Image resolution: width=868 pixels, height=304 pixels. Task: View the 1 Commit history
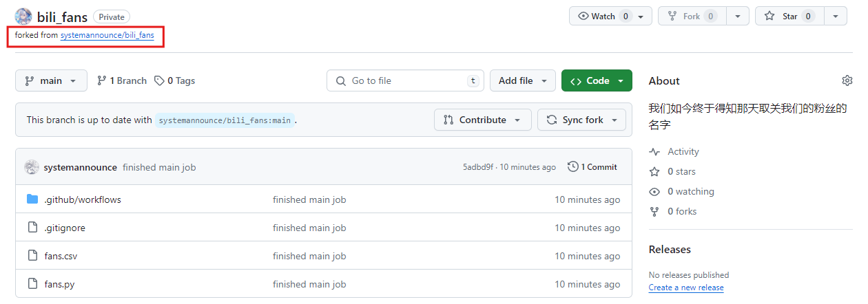click(x=592, y=167)
